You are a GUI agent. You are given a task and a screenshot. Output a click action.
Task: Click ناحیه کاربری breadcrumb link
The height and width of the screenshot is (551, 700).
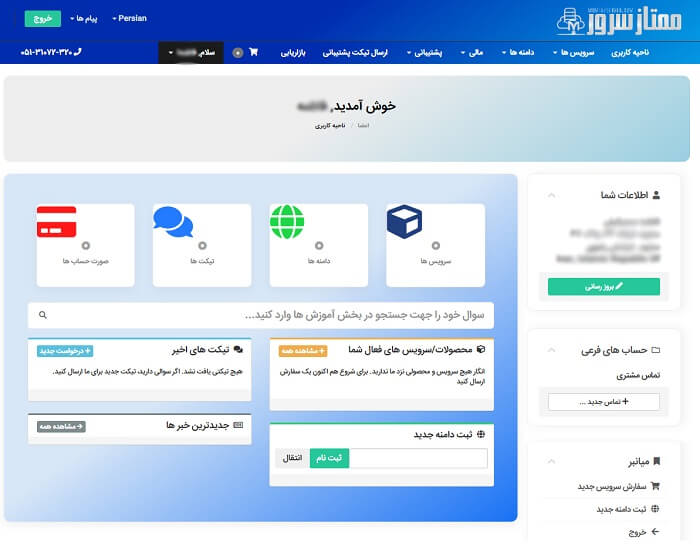point(330,125)
